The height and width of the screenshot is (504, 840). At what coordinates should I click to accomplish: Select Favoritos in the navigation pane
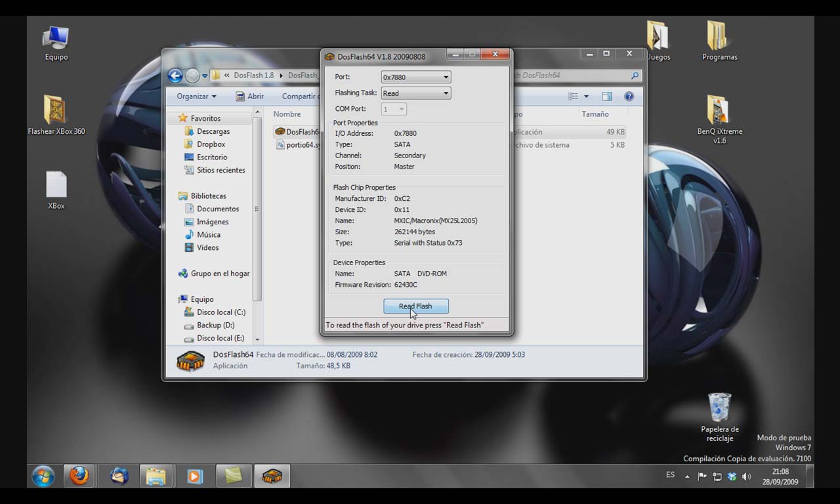[x=205, y=119]
